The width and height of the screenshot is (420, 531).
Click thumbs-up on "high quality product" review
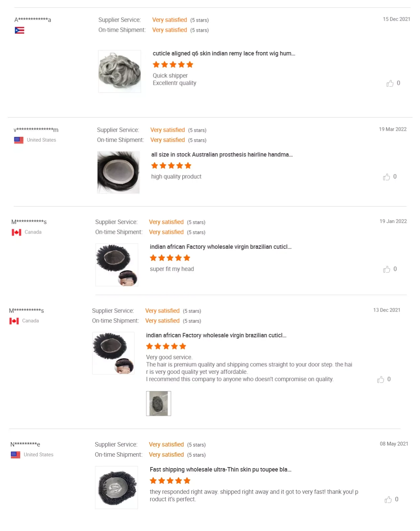pyautogui.click(x=387, y=177)
